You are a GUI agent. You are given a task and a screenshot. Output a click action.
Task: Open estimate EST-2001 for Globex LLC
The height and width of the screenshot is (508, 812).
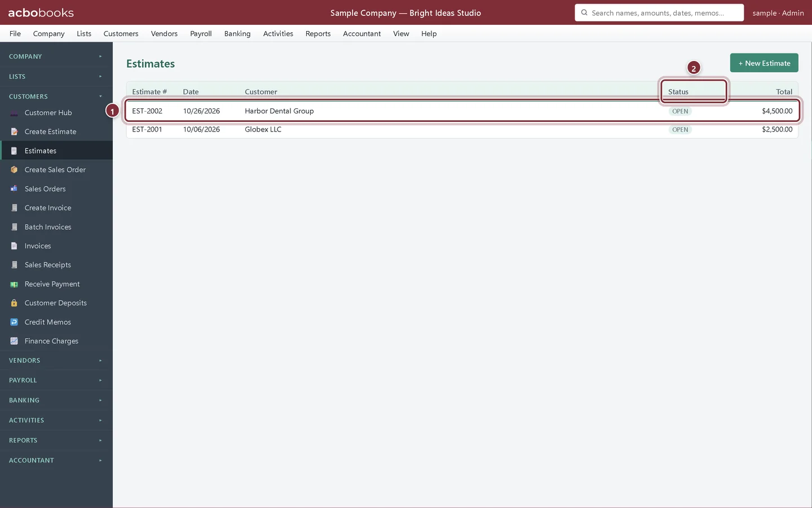[x=462, y=129]
